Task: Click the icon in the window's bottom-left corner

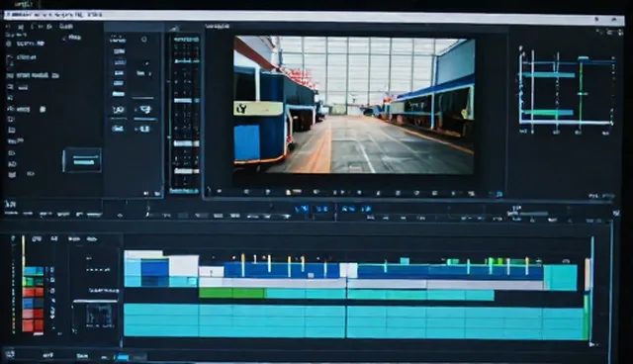Action: click(x=10, y=354)
